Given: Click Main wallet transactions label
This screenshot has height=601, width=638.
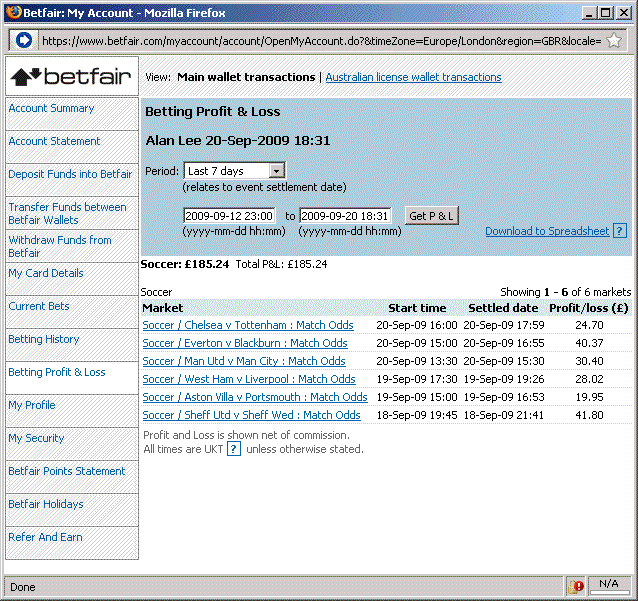Looking at the screenshot, I should 246,77.
